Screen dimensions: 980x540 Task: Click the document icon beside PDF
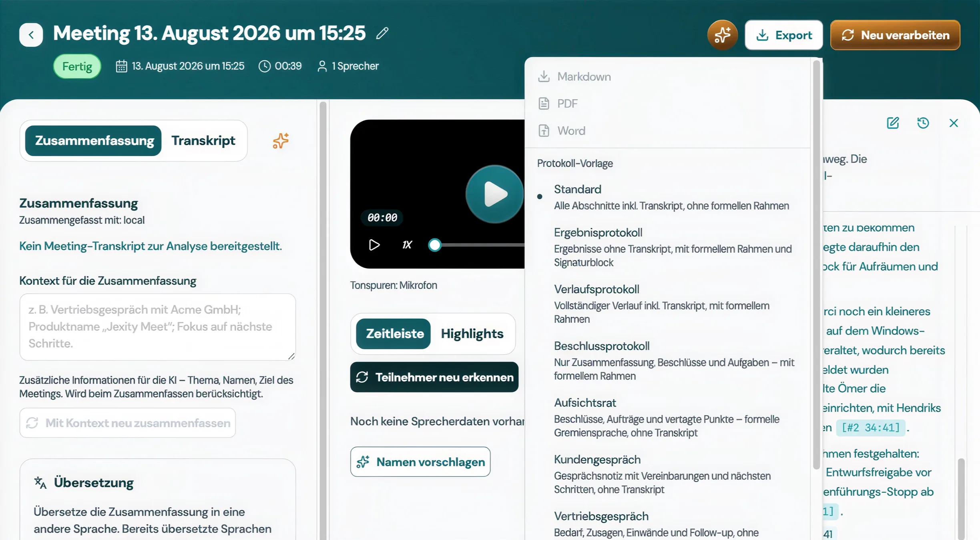point(544,104)
